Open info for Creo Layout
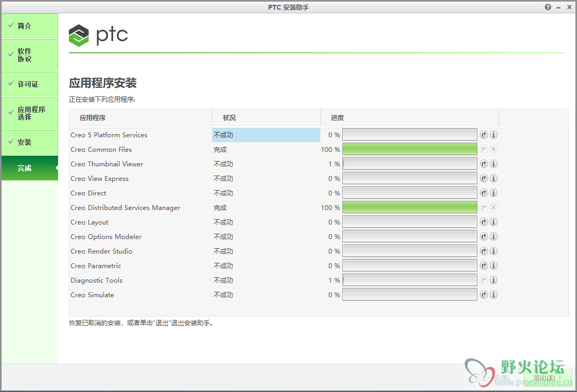This screenshot has height=392, width=577. (x=494, y=222)
